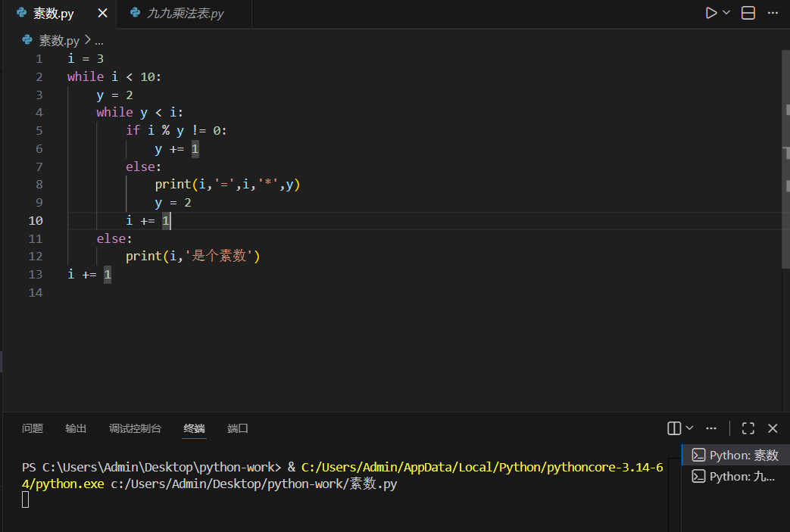Split the editor using the layout icon

[748, 13]
